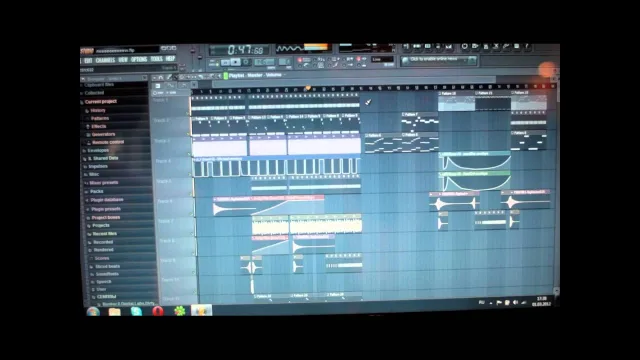Open the CHANNELS menu
This screenshot has height=360, width=640.
[x=105, y=60]
